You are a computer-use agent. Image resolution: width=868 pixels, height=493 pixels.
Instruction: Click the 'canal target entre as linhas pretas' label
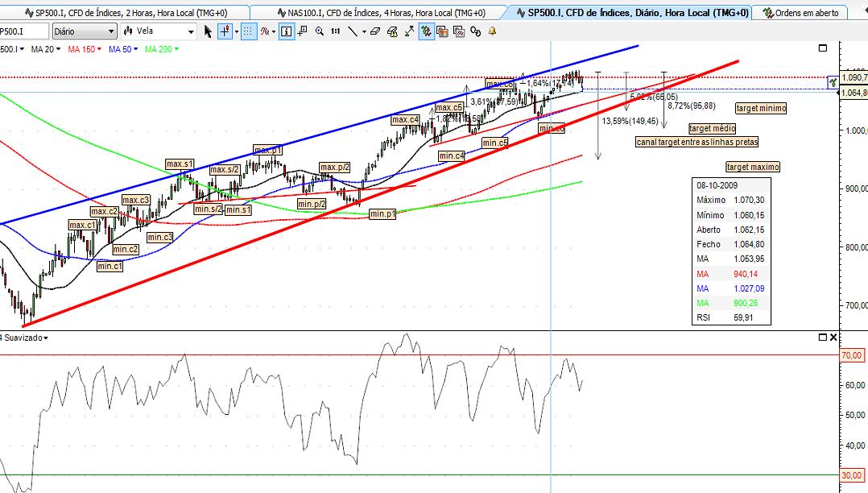point(697,143)
